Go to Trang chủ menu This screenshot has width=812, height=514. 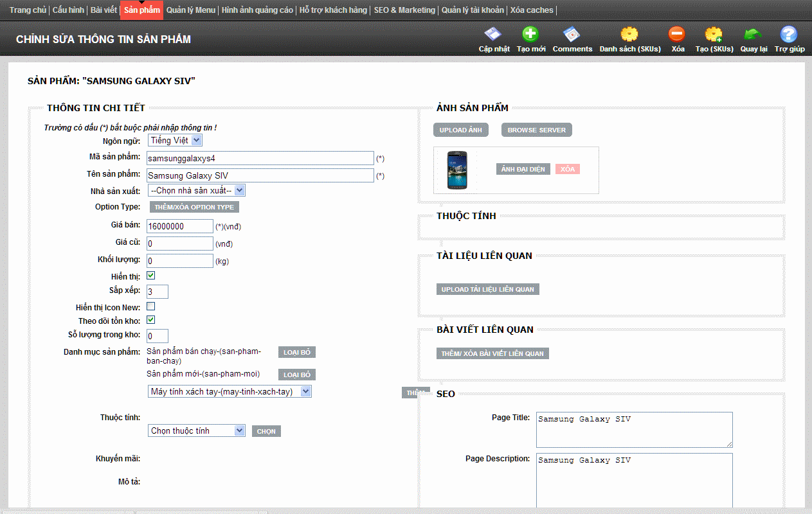pos(28,10)
